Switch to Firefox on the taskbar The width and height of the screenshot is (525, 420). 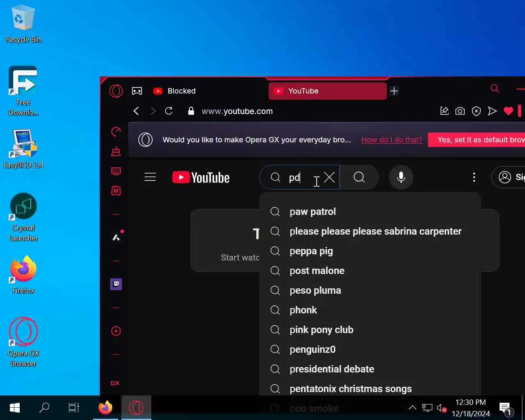(105, 408)
